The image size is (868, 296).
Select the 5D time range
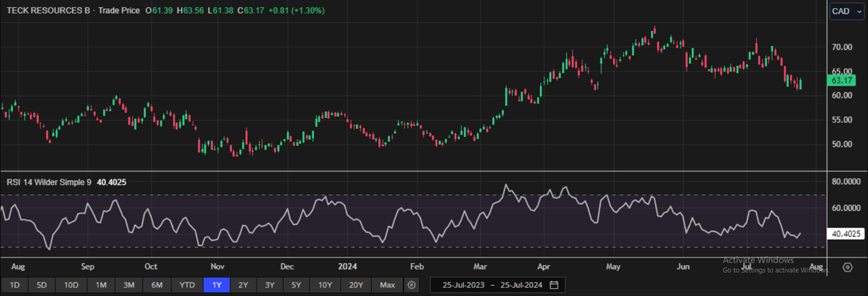tap(42, 285)
